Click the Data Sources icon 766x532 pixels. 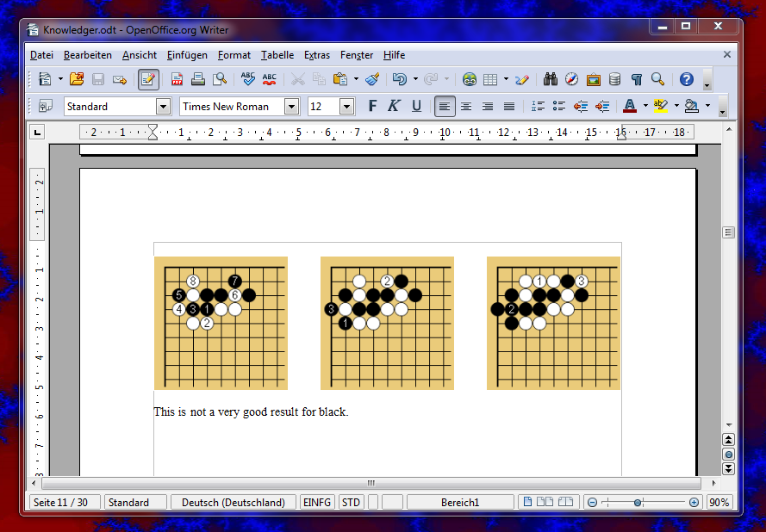click(614, 79)
